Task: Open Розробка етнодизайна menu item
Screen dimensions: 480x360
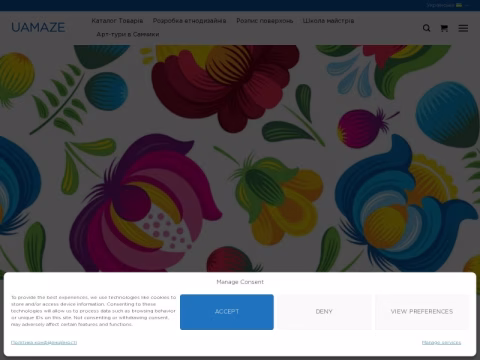Action: [x=189, y=21]
